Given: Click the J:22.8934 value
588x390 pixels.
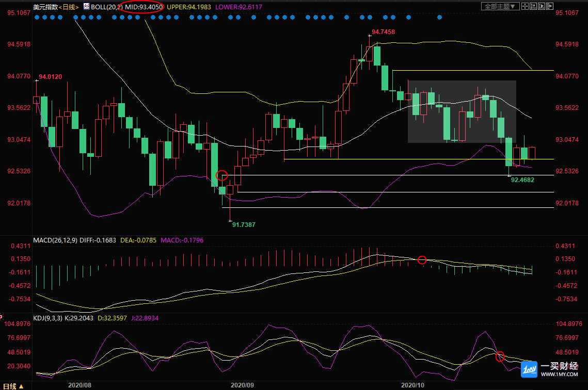Looking at the screenshot, I should (145, 318).
